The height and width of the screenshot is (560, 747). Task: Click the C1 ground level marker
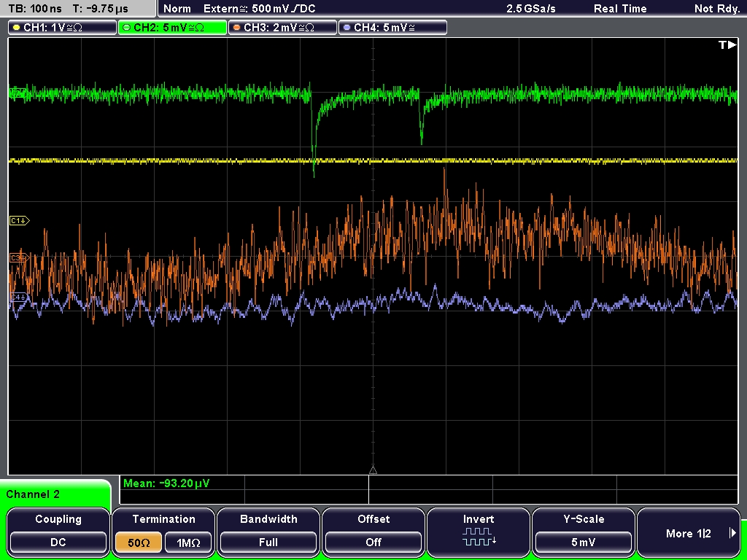(x=19, y=220)
